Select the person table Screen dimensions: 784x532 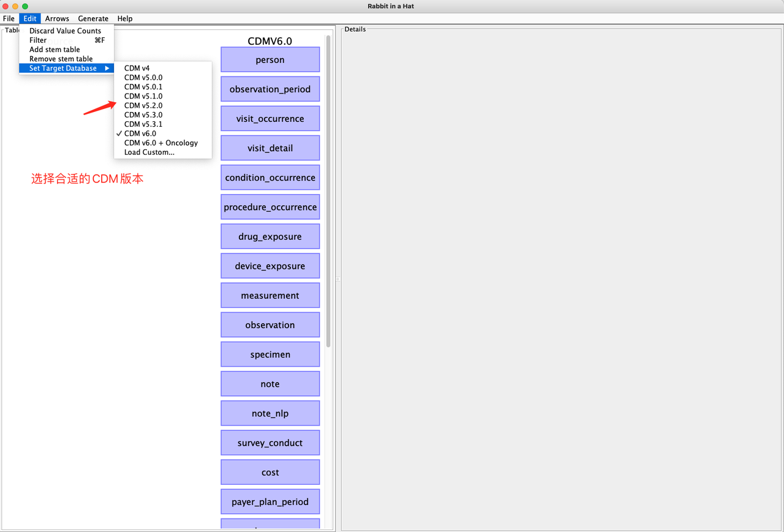269,59
